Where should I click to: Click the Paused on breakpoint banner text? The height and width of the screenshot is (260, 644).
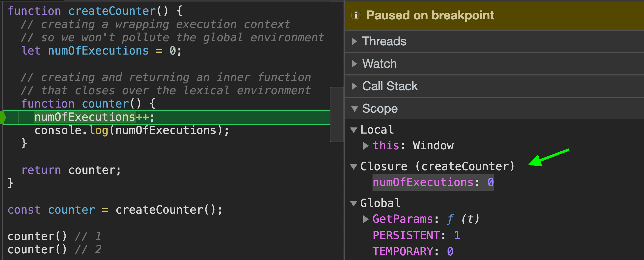pyautogui.click(x=430, y=15)
